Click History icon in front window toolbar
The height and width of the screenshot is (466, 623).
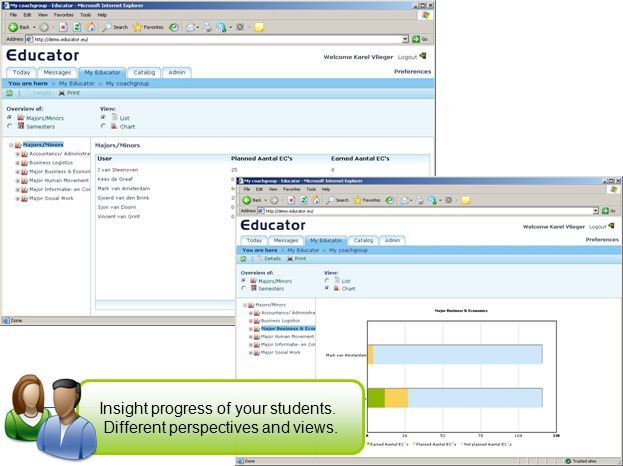click(x=390, y=200)
